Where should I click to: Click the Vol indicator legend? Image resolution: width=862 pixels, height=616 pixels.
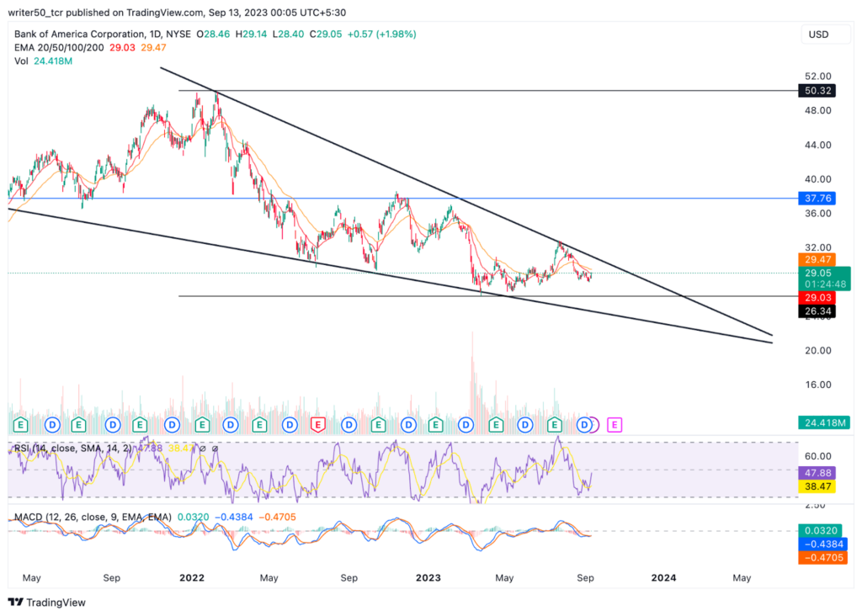[x=21, y=61]
